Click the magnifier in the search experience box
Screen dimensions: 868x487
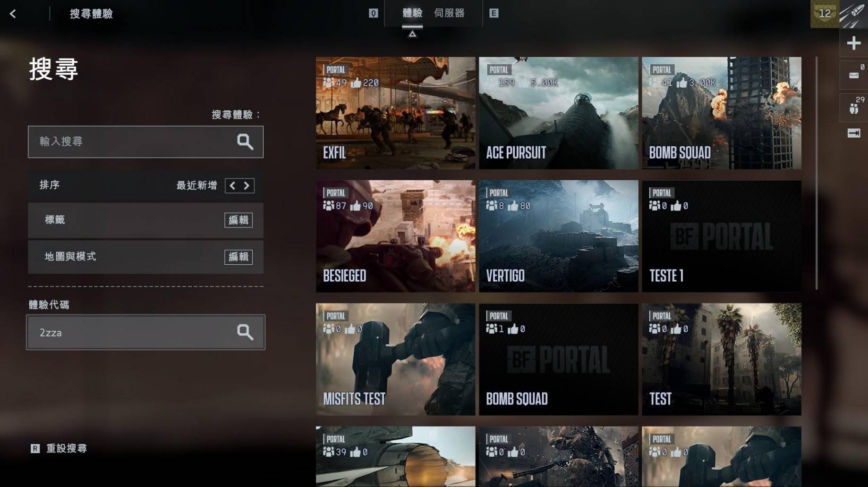coord(245,142)
